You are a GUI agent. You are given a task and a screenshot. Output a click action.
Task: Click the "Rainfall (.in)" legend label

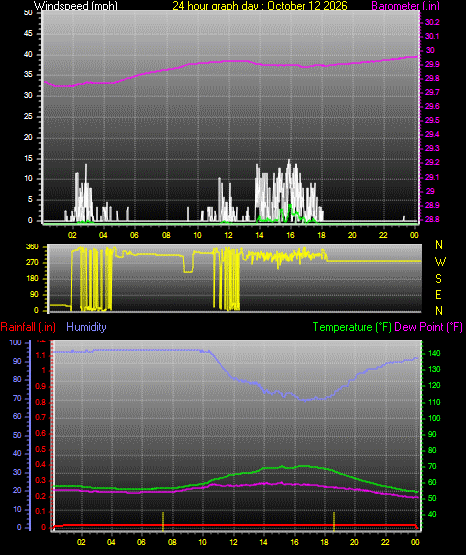[x=28, y=327]
